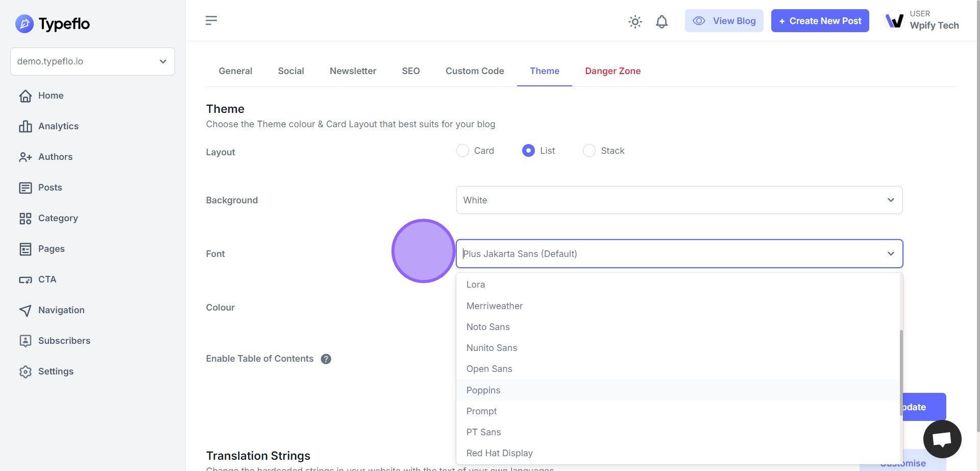Click the Table of Contents help icon
The image size is (980, 471).
326,359
